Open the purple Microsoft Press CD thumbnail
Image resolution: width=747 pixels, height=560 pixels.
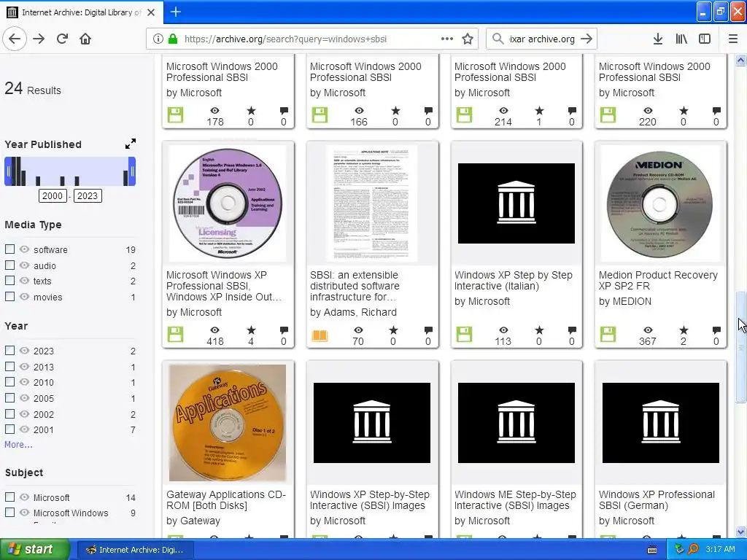pyautogui.click(x=228, y=204)
